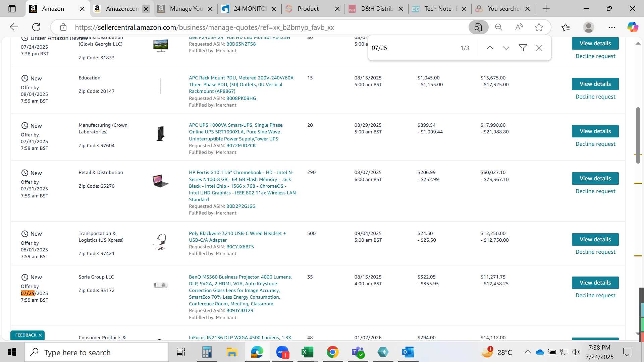
Task: Open File Explorer from the taskbar
Action: pos(232,352)
